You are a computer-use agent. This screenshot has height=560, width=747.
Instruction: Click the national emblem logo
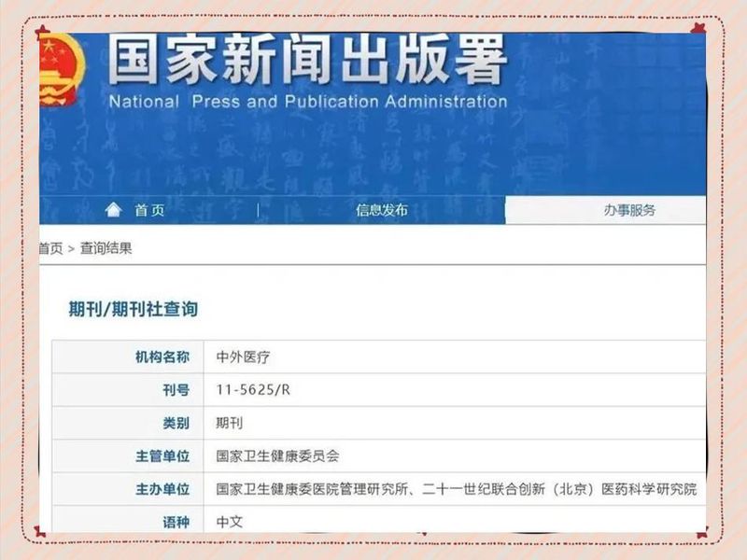pos(62,69)
